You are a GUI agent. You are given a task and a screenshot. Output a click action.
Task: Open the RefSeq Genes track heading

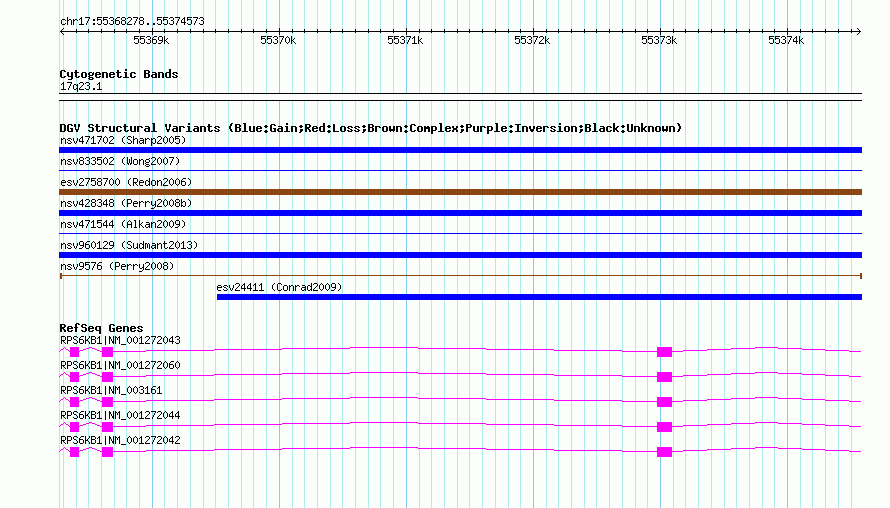click(x=101, y=328)
